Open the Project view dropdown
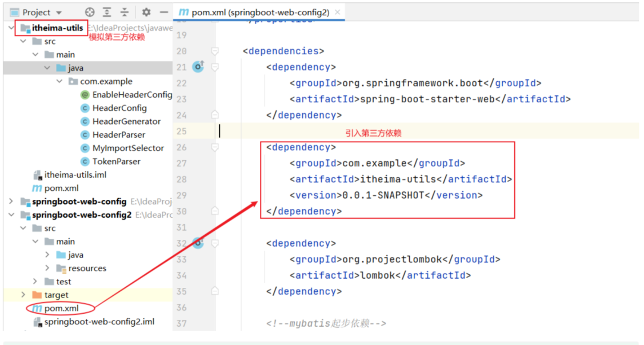 click(59, 13)
